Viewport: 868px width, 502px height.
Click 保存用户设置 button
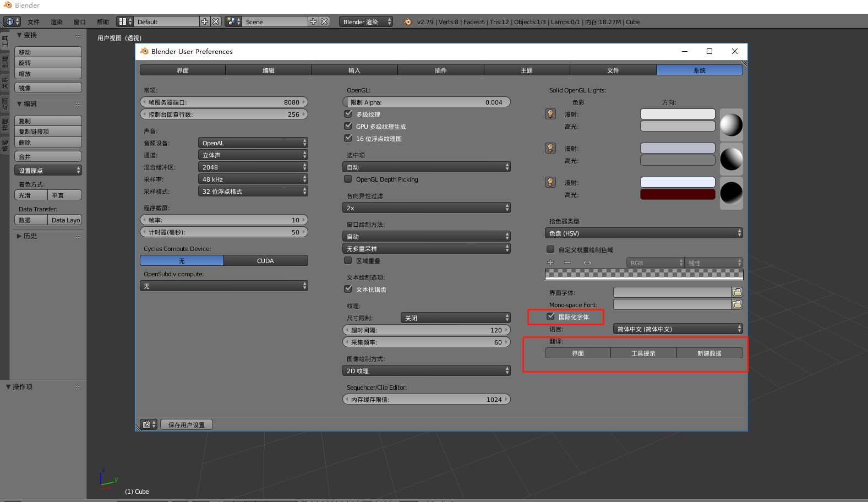[187, 424]
